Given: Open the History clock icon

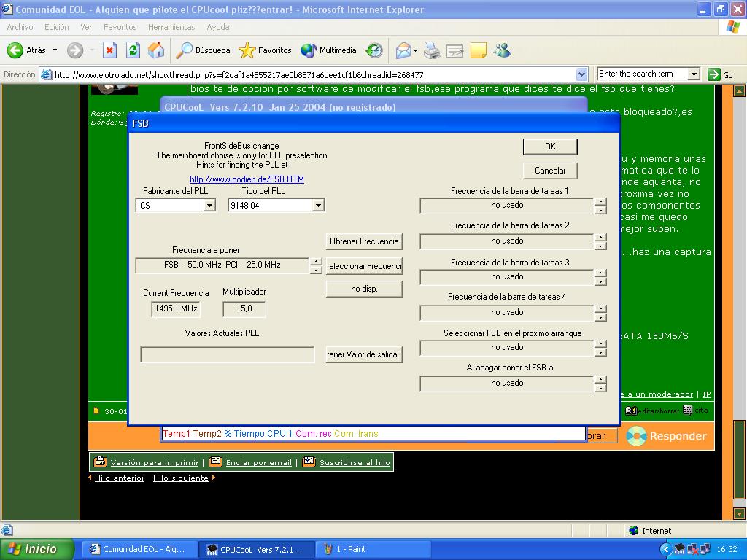Looking at the screenshot, I should [x=374, y=50].
